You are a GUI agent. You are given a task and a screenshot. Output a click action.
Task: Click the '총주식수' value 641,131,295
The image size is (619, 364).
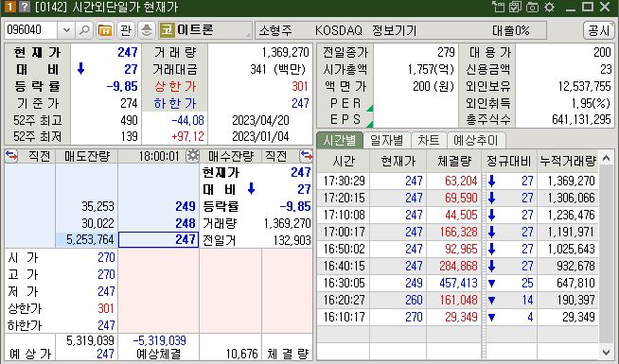581,119
